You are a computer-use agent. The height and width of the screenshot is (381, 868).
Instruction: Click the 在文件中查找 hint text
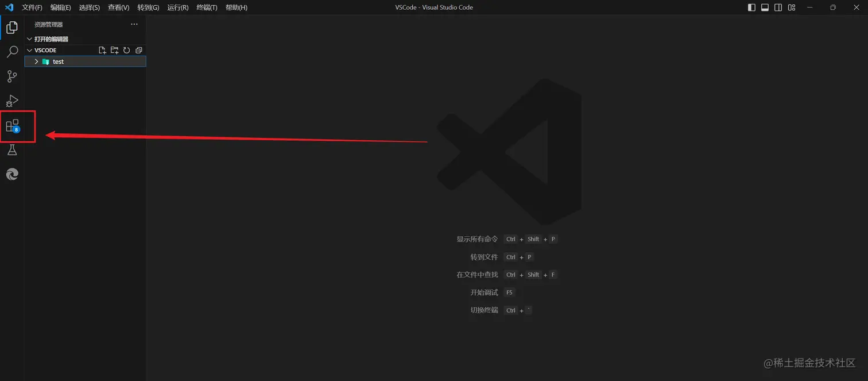pos(477,275)
